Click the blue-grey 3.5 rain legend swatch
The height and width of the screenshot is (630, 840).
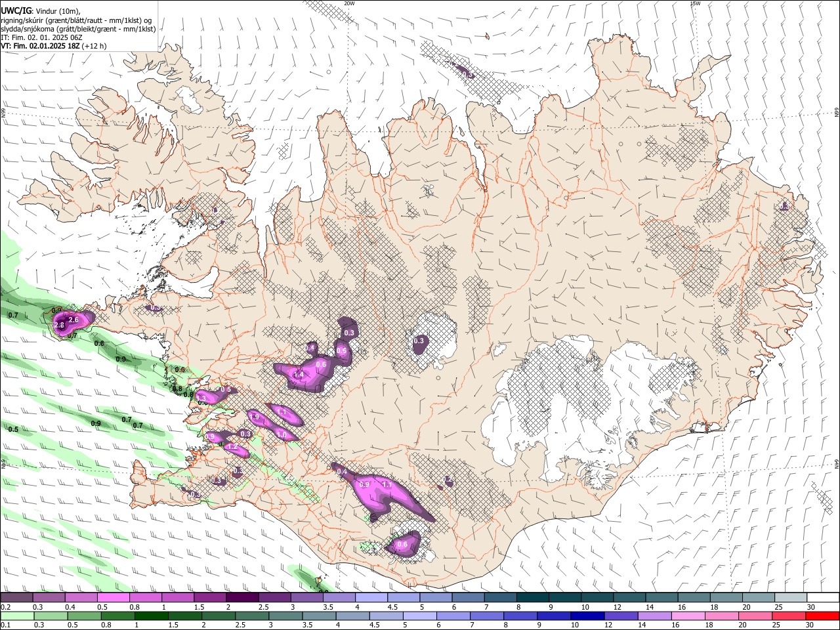(319, 616)
